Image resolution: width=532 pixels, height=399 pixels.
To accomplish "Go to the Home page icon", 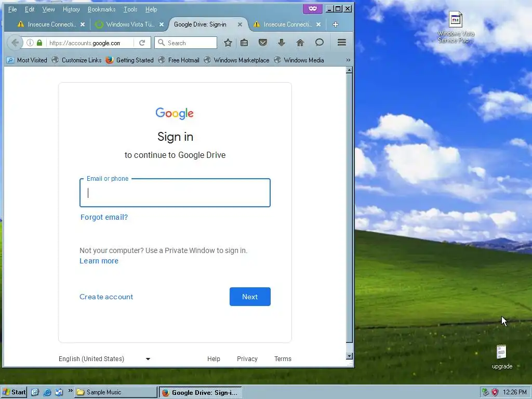I will [x=300, y=43].
